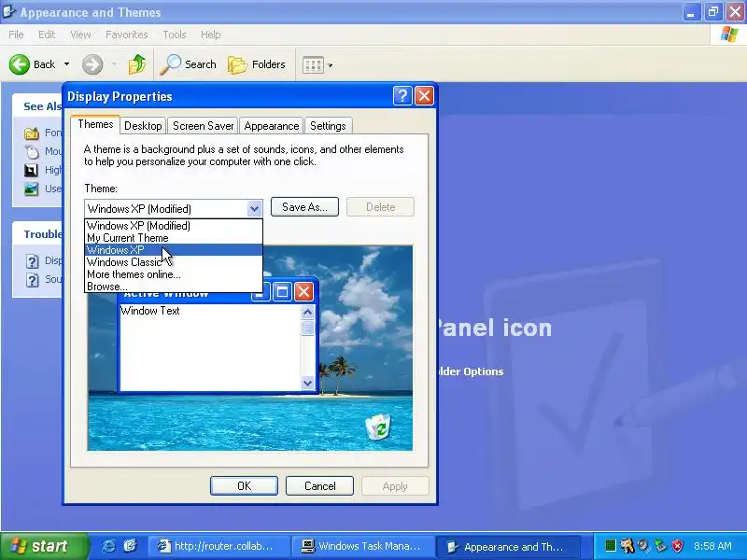Switch to the Screen Saver tab
This screenshot has height=560, width=747.
[x=203, y=126]
